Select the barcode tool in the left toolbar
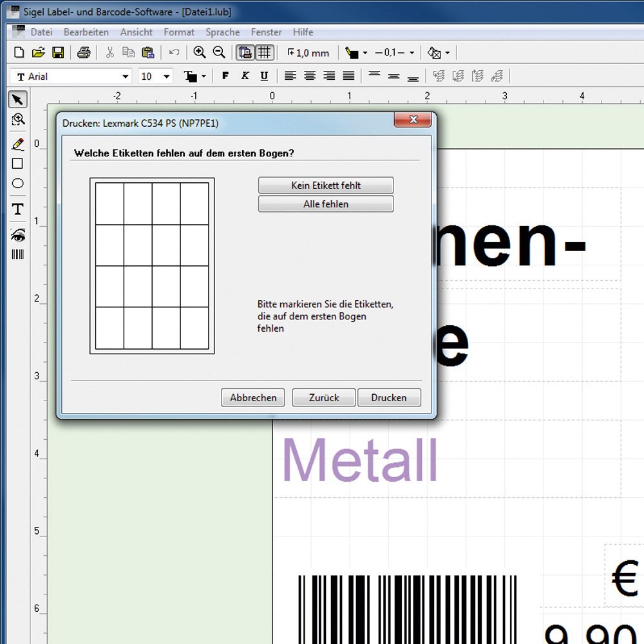Viewport: 644px width, 644px height. [17, 254]
